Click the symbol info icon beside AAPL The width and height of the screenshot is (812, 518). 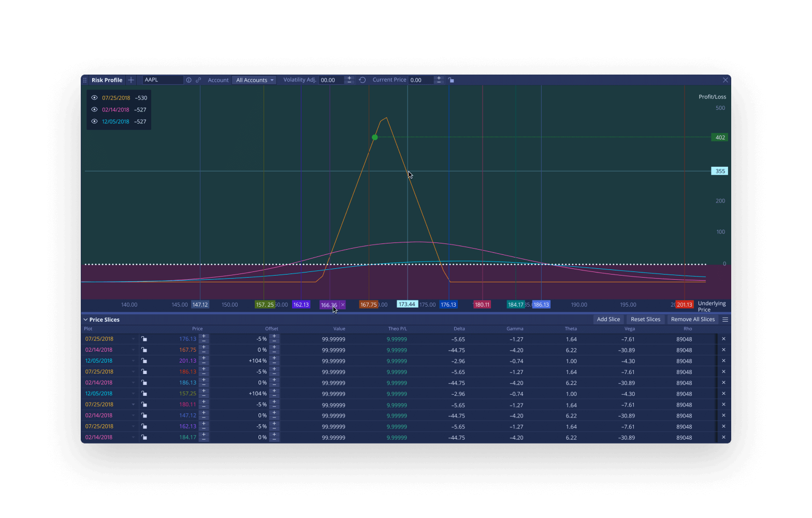tap(189, 80)
